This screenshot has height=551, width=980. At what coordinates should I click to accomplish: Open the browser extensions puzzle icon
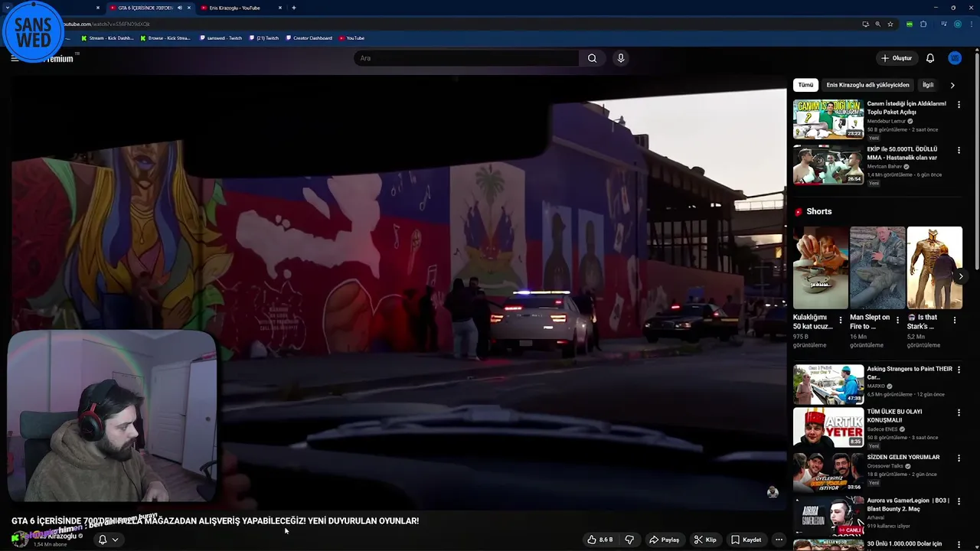(923, 24)
